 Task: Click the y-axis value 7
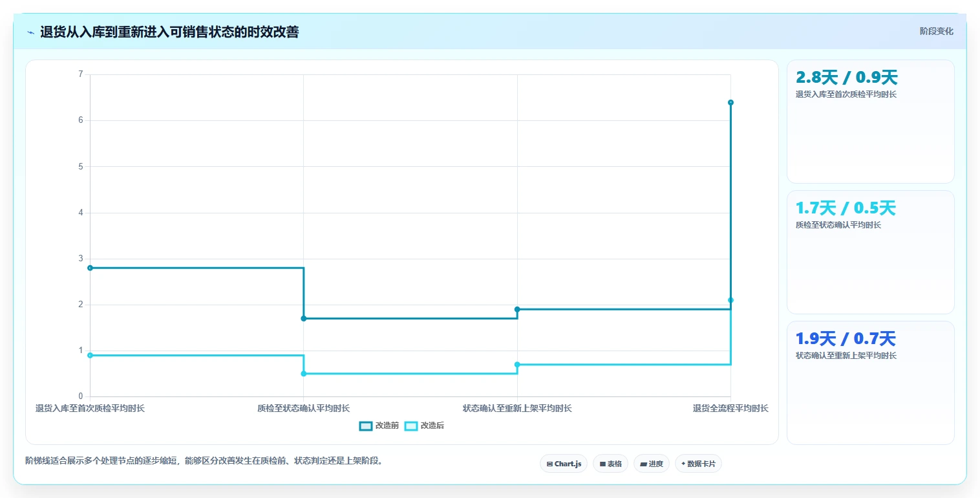[x=81, y=74]
